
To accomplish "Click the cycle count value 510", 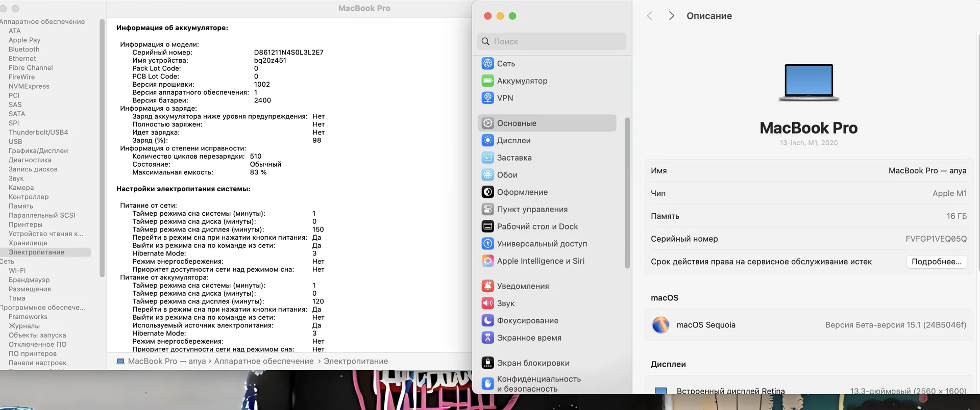I will coord(256,157).
